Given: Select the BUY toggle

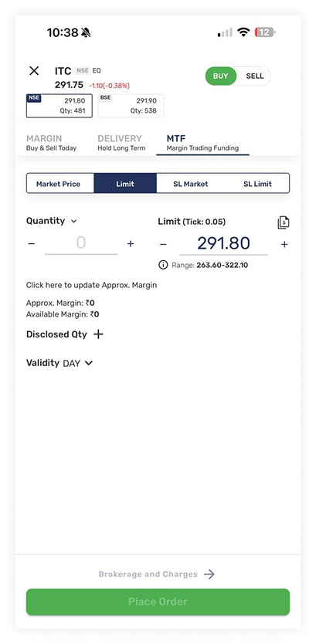Looking at the screenshot, I should (x=221, y=76).
